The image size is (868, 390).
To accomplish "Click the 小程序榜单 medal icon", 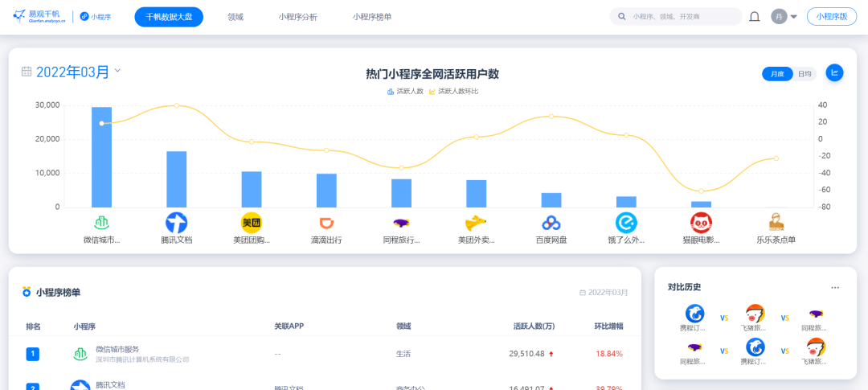I will 26,291.
